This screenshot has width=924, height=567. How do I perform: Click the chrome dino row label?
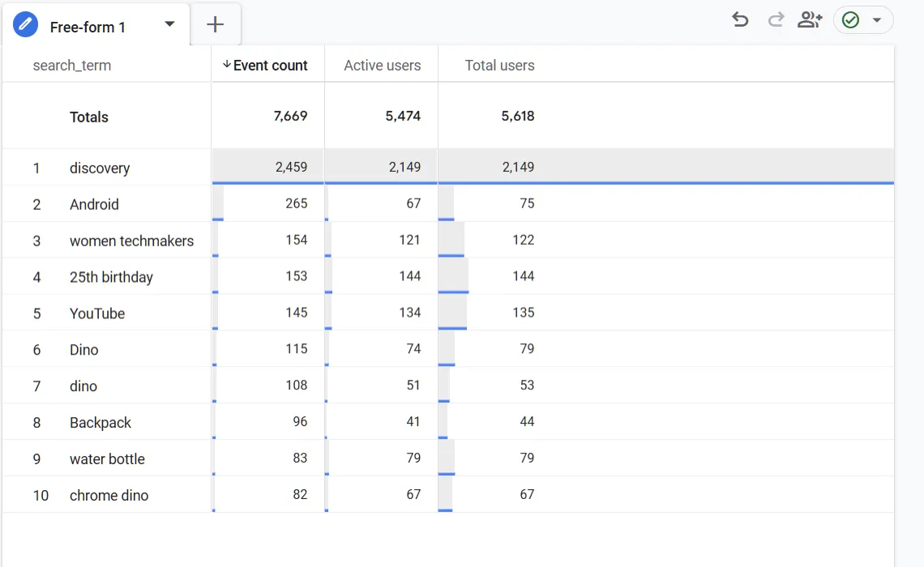tap(109, 496)
